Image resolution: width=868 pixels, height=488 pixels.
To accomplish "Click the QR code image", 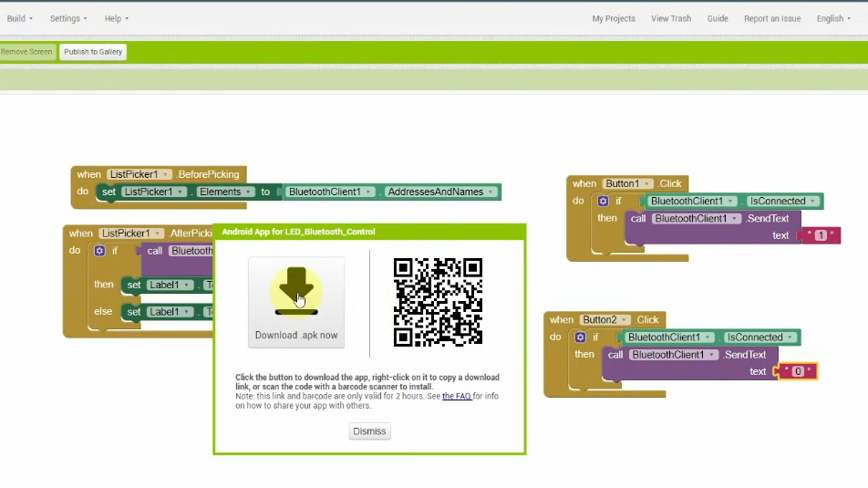I will 438,302.
